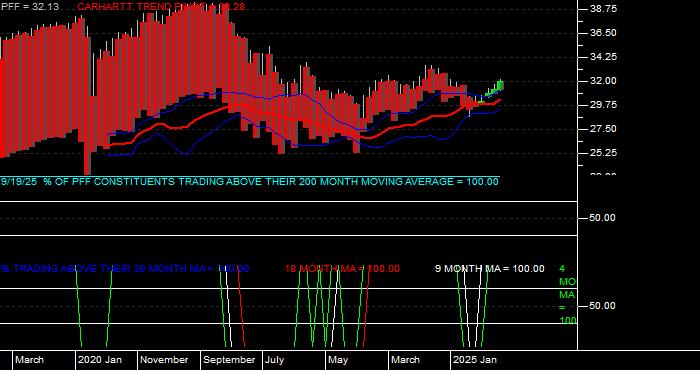The width and height of the screenshot is (700, 370).
Task: Click the green price bars near 32.00
Action: click(495, 89)
